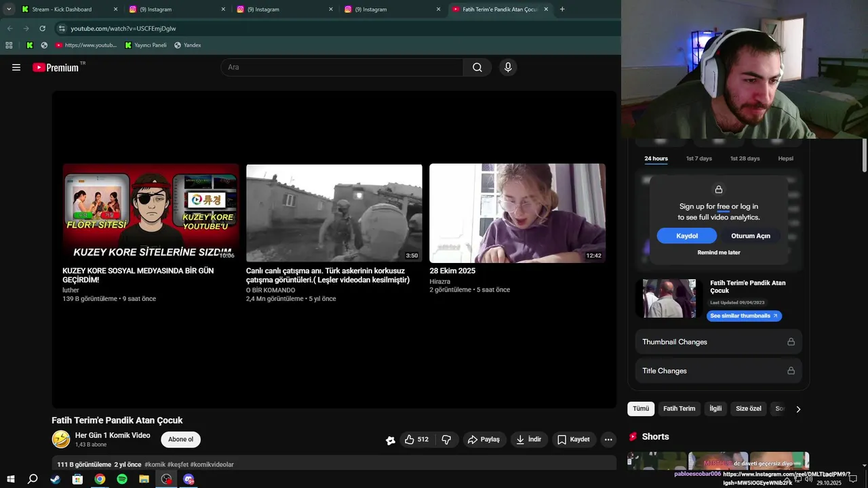Open Windows Start menu
The height and width of the screenshot is (488, 868).
pos(11,479)
